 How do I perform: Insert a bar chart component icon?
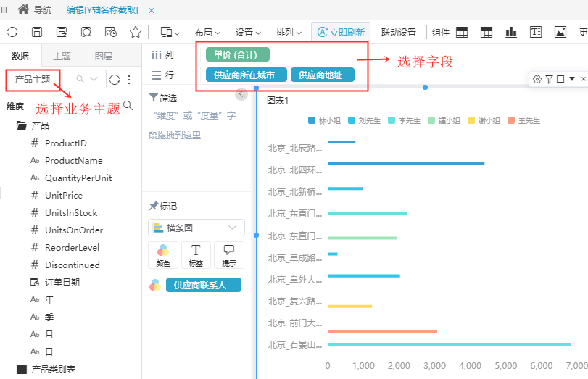coord(510,32)
